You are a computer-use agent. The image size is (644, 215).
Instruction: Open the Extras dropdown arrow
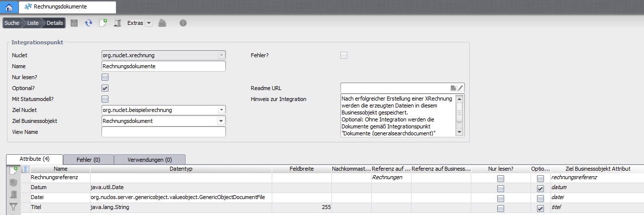pyautogui.click(x=149, y=23)
